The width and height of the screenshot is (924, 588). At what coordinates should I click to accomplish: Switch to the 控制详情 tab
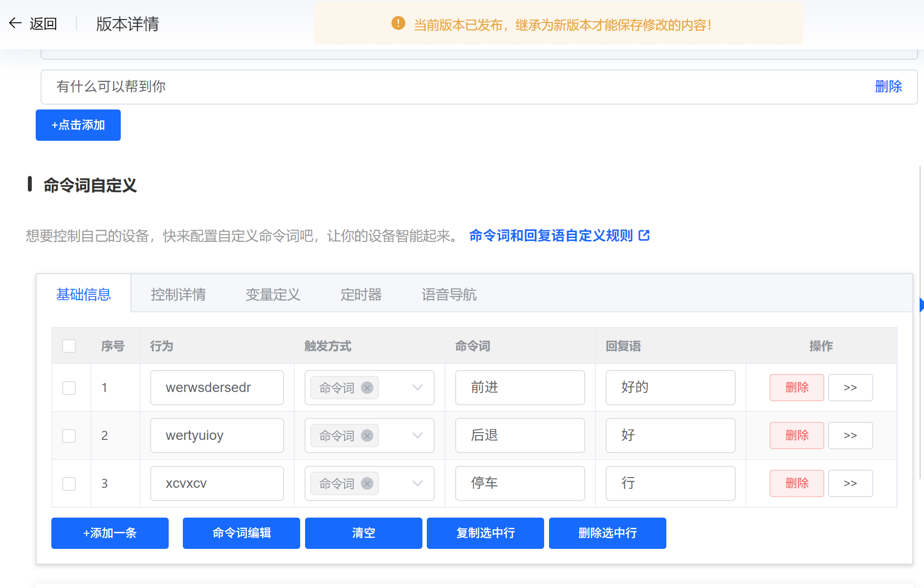pos(178,294)
